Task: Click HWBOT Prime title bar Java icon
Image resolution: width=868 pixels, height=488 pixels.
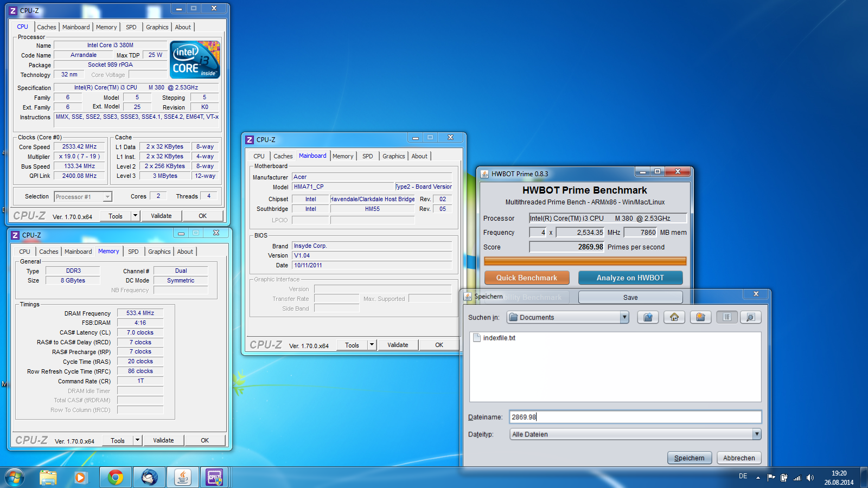Action: pos(484,174)
